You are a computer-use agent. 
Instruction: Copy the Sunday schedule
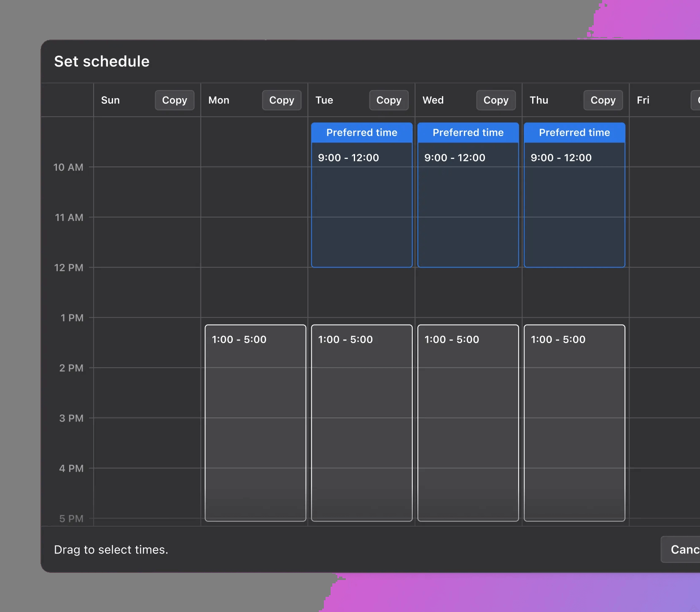[174, 100]
